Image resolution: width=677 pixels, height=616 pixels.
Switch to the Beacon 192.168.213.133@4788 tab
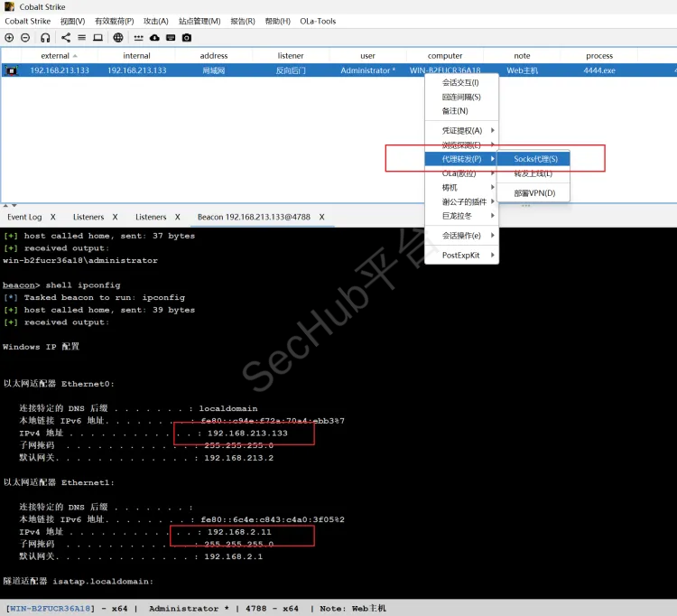click(254, 217)
